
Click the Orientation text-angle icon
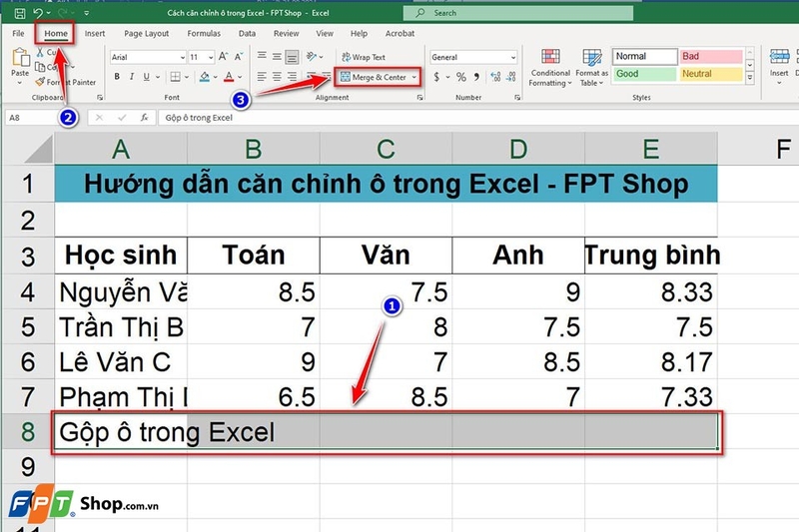coord(312,57)
